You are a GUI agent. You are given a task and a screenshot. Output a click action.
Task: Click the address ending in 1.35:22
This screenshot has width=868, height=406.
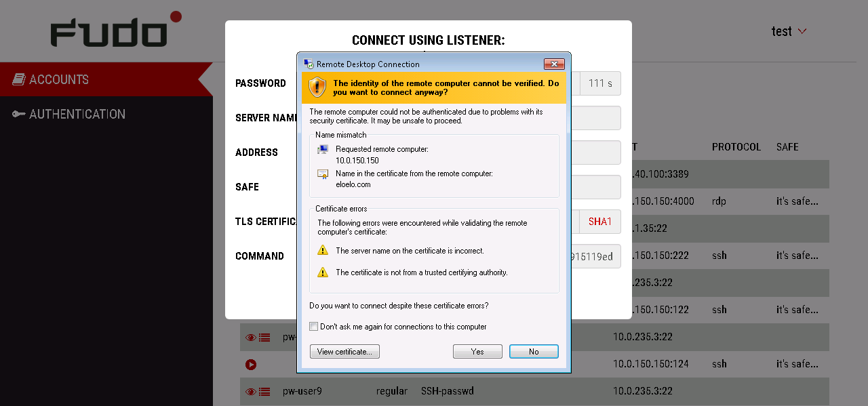pyautogui.click(x=648, y=228)
